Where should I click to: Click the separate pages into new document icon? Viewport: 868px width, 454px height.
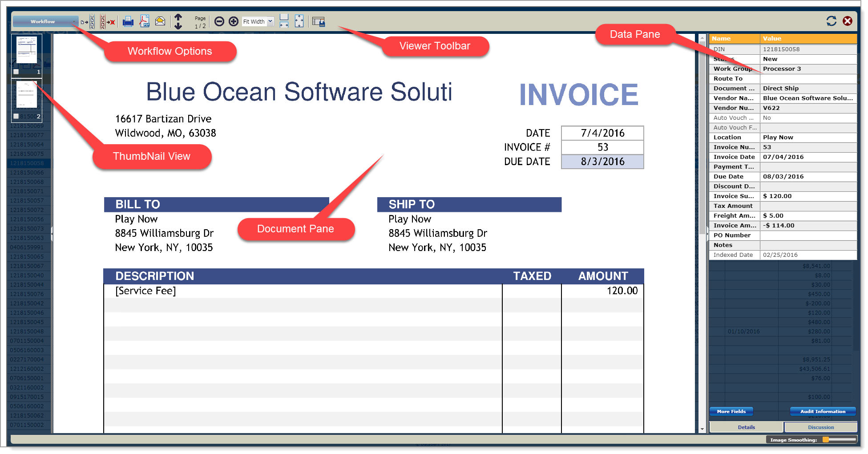[x=88, y=21]
